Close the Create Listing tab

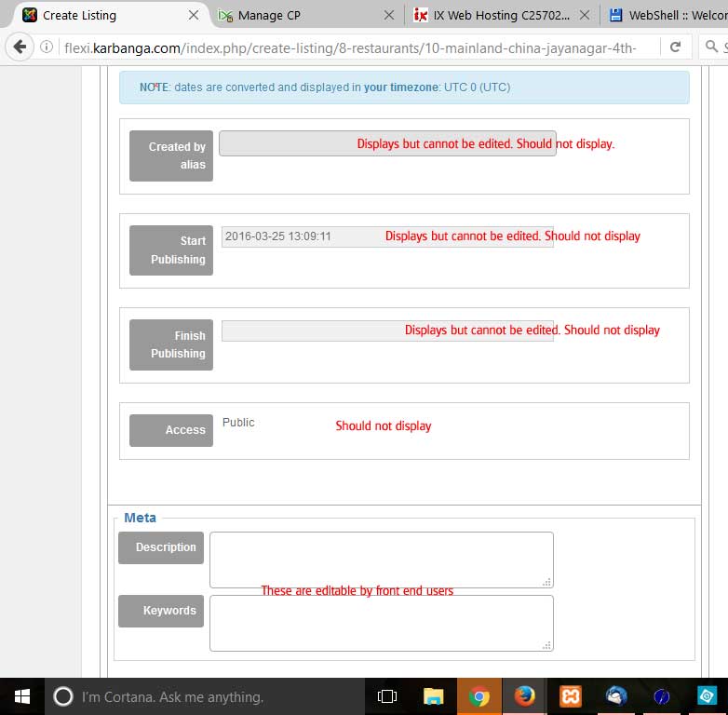click(x=194, y=15)
